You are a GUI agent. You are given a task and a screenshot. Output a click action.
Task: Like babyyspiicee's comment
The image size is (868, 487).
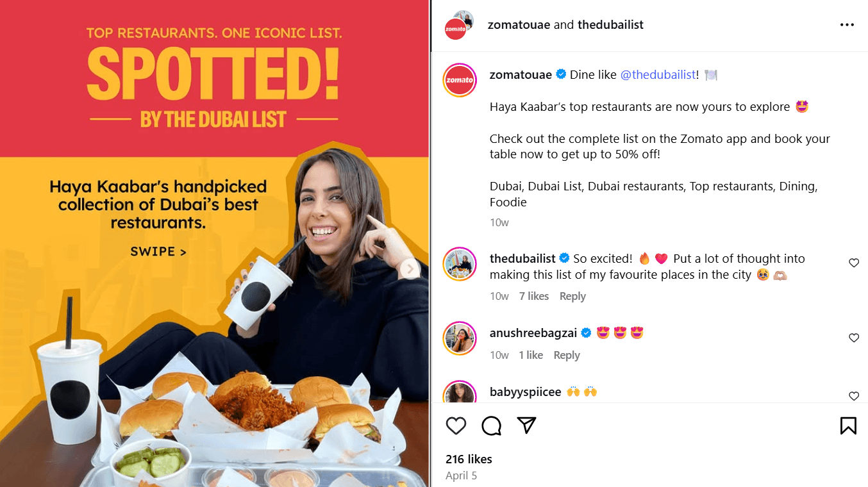tap(853, 396)
